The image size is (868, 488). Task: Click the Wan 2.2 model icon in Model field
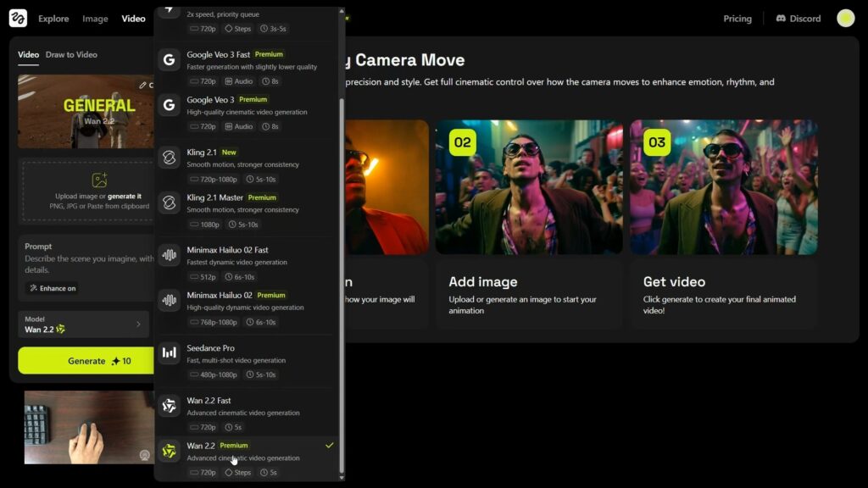tap(60, 330)
